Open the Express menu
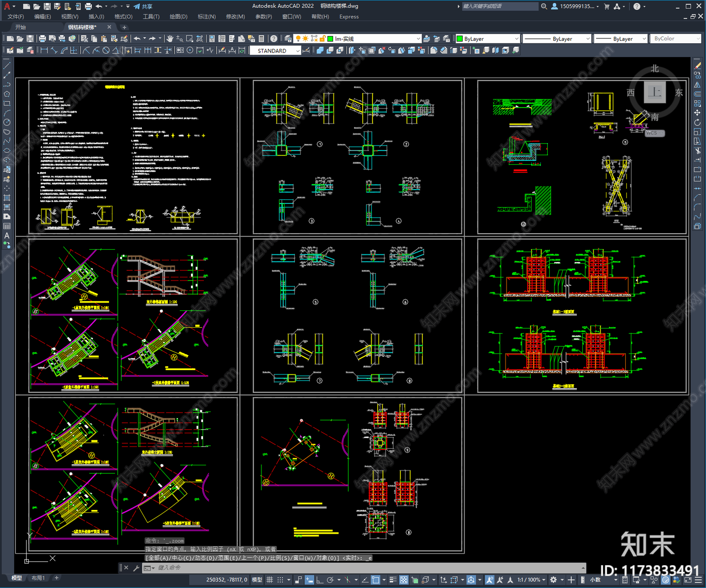706x588 pixels. point(349,17)
